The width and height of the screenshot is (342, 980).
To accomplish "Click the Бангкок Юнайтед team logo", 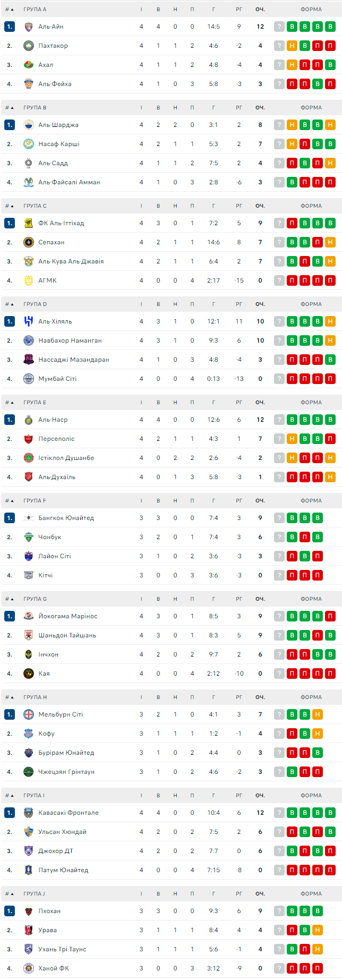I will click(29, 518).
